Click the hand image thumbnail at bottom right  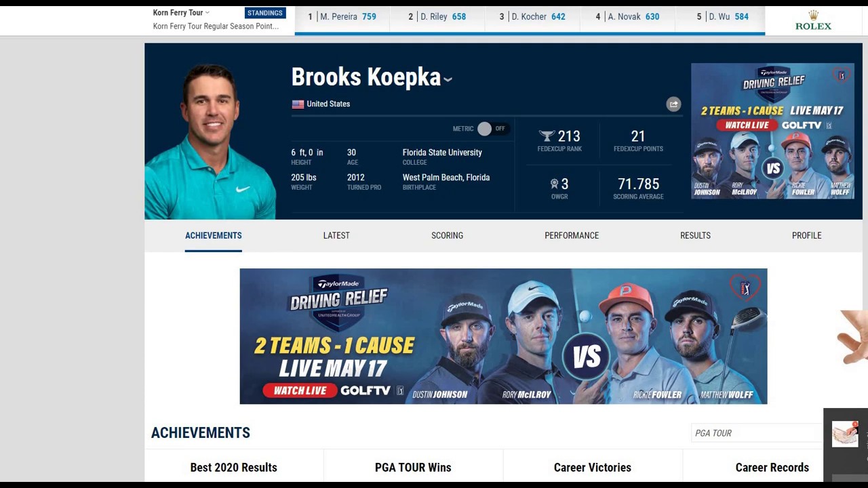coord(845,434)
